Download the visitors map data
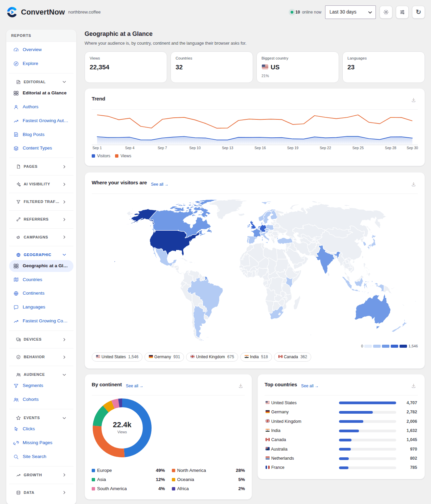 [413, 184]
